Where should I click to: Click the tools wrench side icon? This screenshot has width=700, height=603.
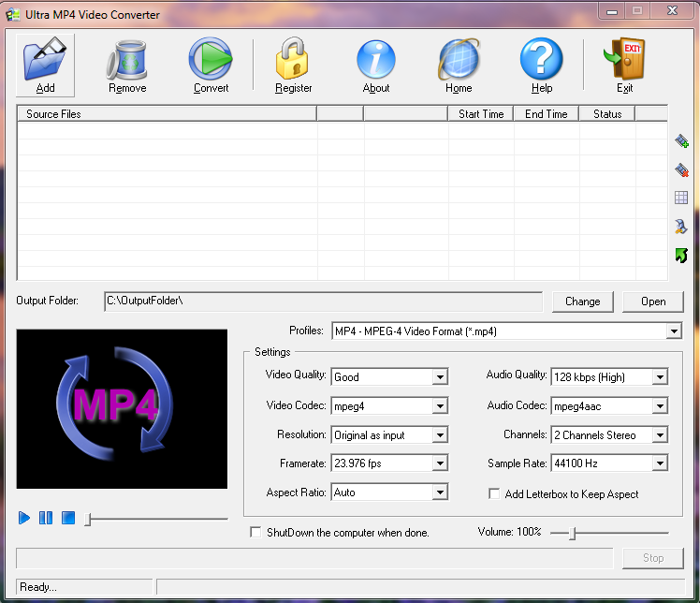[x=681, y=227]
